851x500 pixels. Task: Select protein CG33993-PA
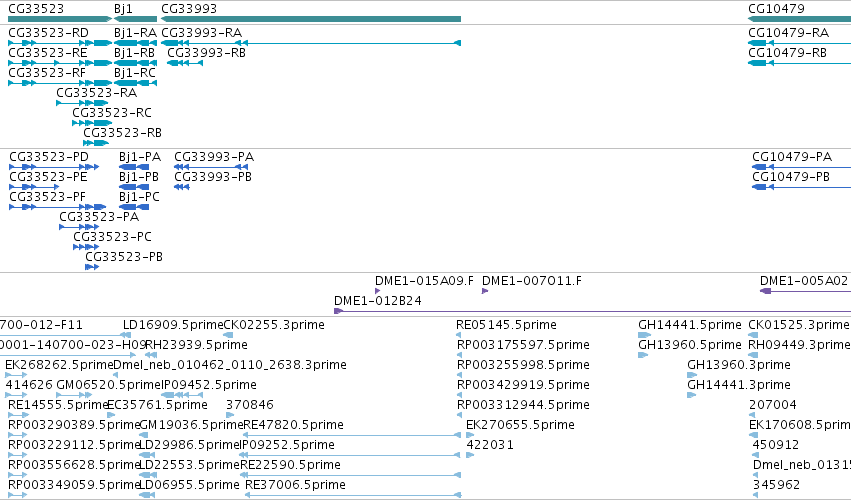[211, 167]
